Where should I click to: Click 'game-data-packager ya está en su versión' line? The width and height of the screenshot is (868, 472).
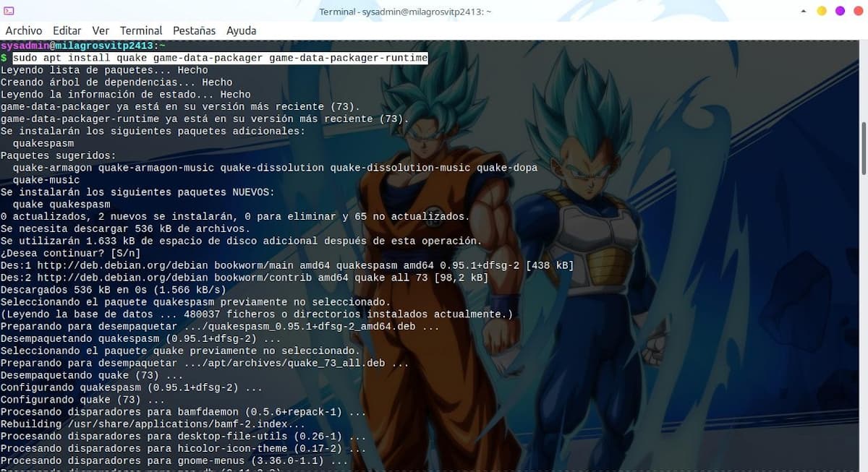tap(180, 107)
